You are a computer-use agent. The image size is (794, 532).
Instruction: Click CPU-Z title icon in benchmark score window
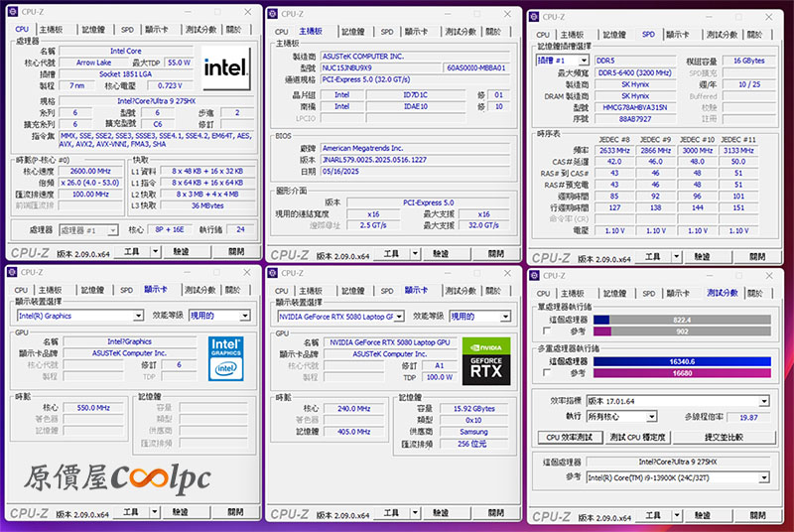534,275
